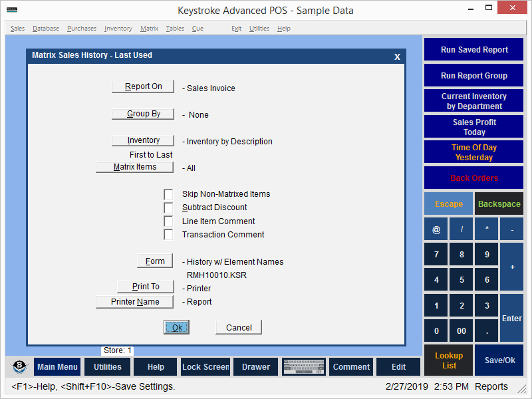Viewport: 532px width, 399px height.
Task: Tap keypad digit 5
Action: (x=462, y=279)
